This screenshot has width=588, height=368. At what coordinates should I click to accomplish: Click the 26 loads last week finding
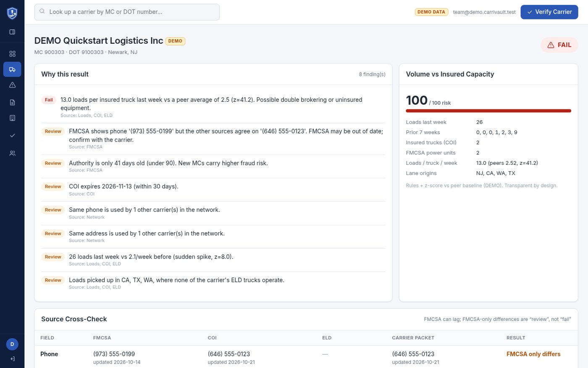[151, 257]
